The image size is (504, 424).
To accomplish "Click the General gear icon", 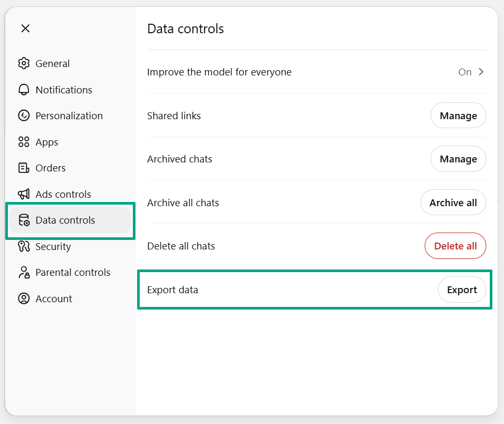I will tap(24, 64).
